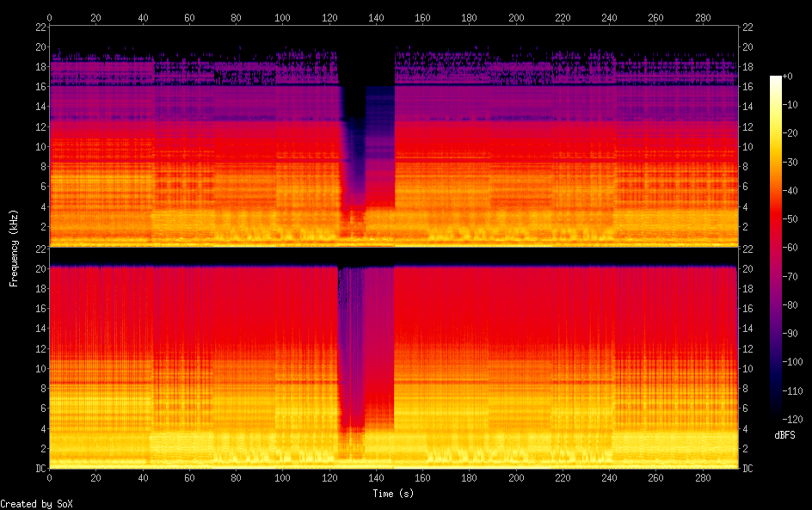Click the 0 tick on the bottom time axis
The height and width of the screenshot is (510, 812).
50,478
